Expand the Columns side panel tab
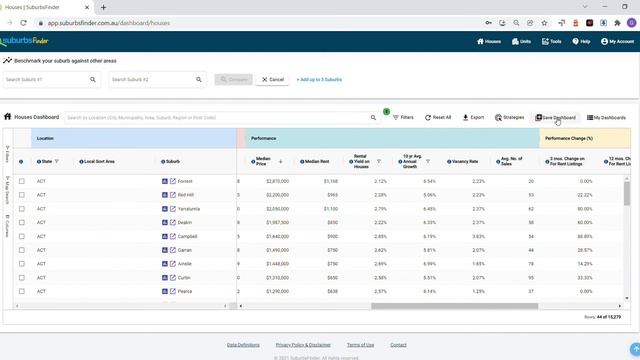 [x=7, y=226]
